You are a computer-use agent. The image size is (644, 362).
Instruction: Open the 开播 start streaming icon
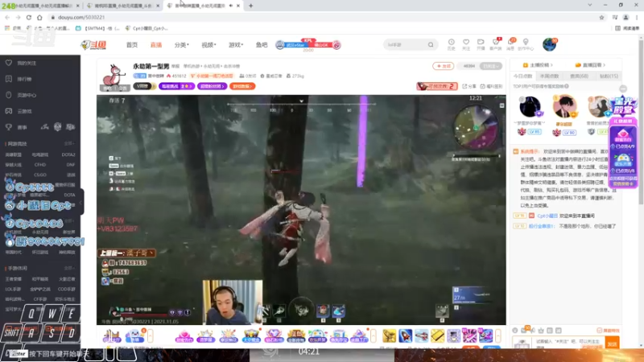481,44
